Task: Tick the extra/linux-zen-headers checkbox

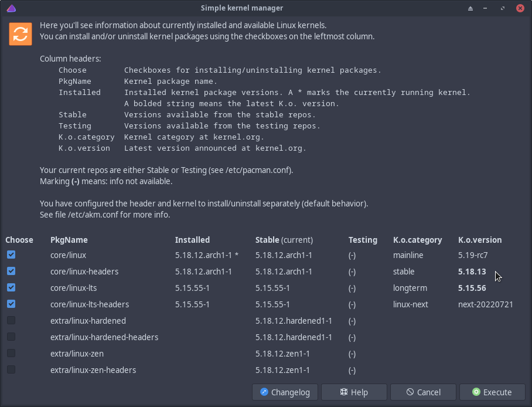Action: [11, 370]
